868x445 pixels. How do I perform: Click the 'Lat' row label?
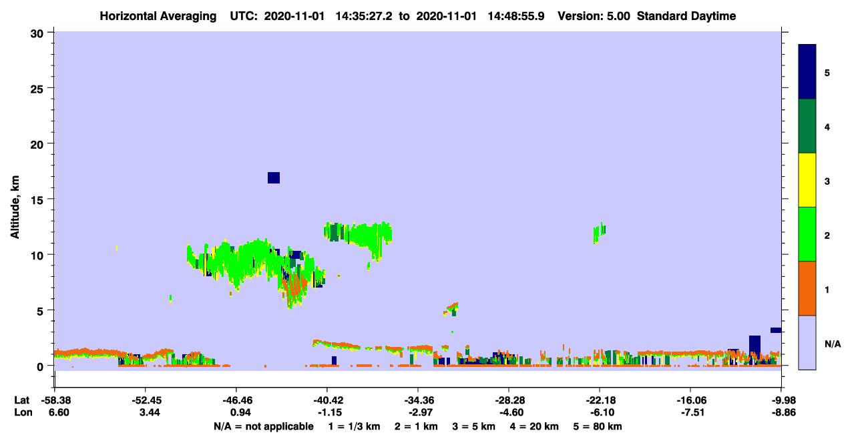coord(22,400)
